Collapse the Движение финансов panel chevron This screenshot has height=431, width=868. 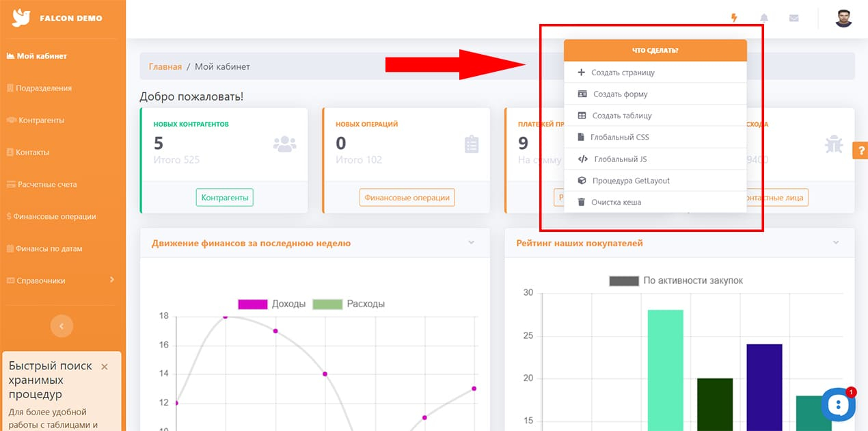click(471, 242)
